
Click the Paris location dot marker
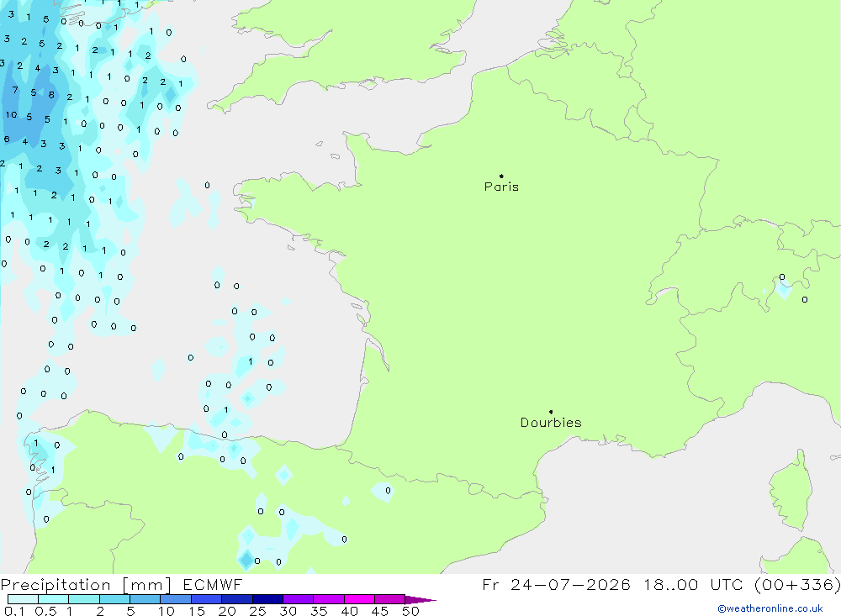501,176
